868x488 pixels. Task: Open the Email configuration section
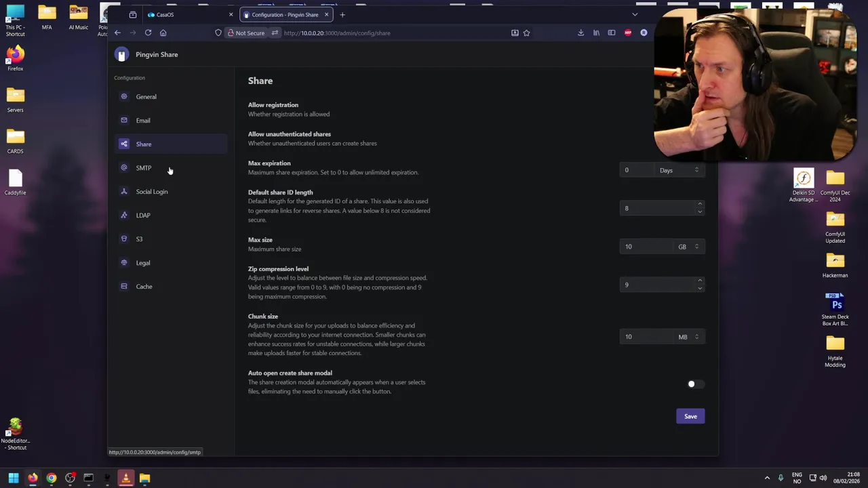170,120
